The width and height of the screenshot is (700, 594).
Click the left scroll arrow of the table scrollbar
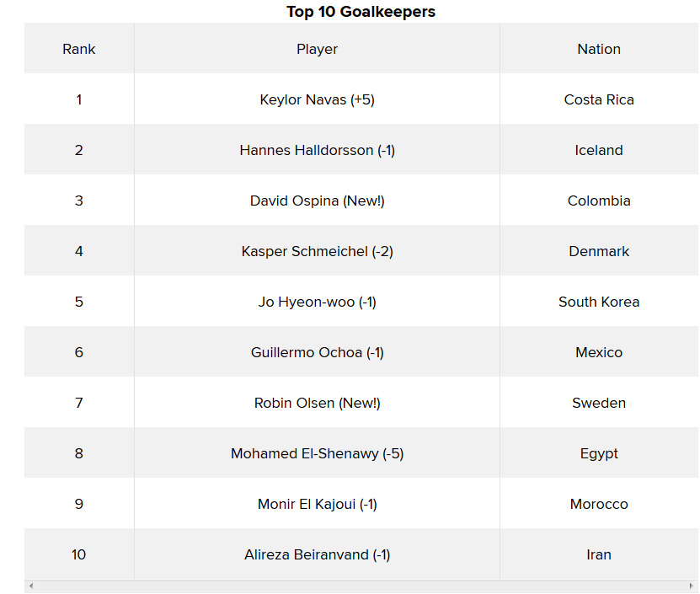coord(31,586)
